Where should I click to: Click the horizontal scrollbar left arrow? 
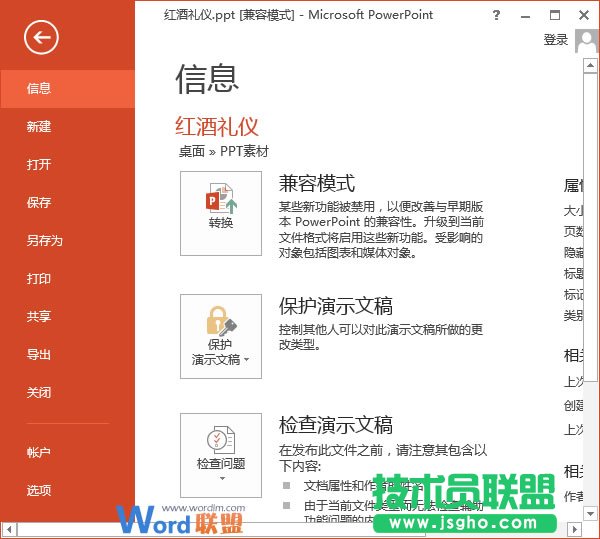tap(9, 530)
